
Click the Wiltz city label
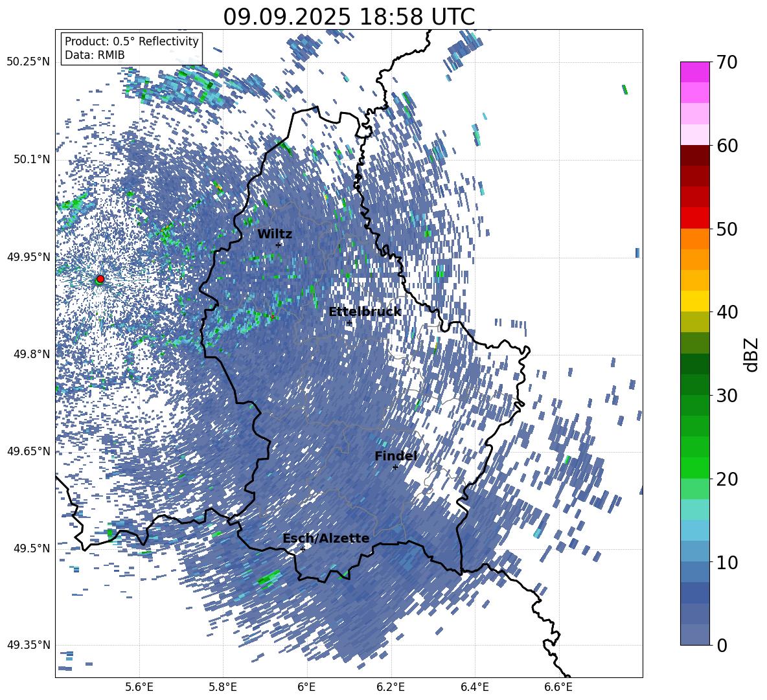pyautogui.click(x=275, y=234)
